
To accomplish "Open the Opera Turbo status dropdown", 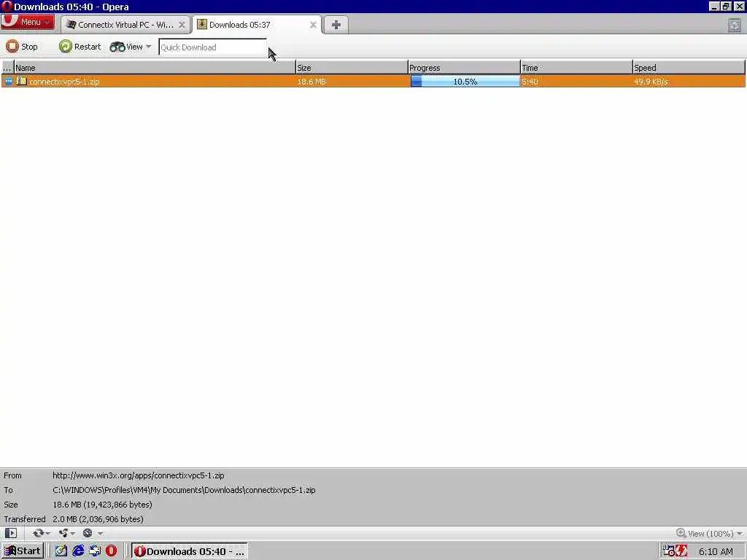I will tap(93, 533).
